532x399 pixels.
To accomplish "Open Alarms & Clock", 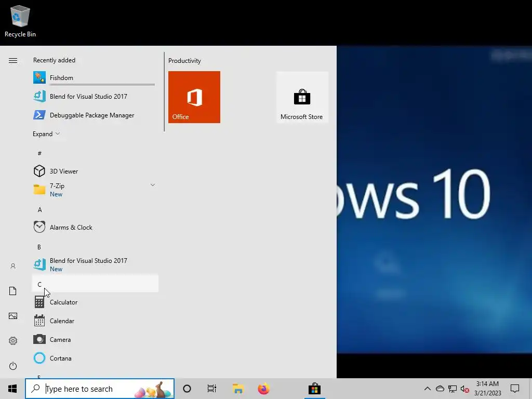I will click(x=95, y=228).
